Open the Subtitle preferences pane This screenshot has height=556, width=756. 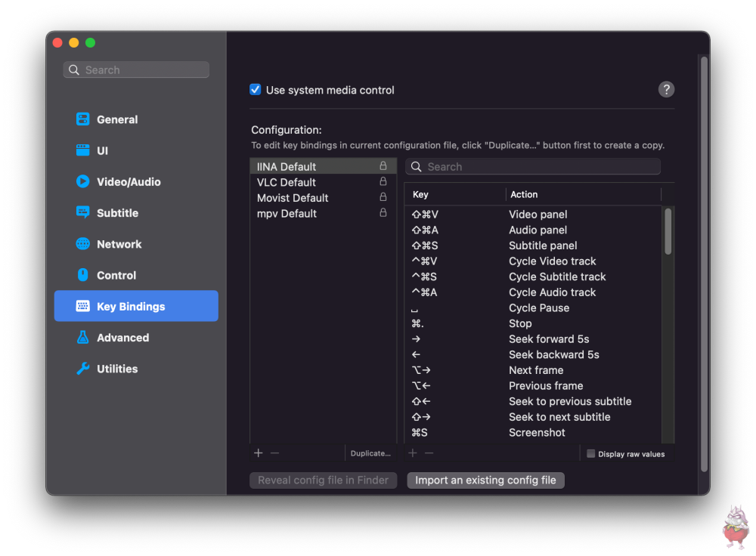coord(136,213)
